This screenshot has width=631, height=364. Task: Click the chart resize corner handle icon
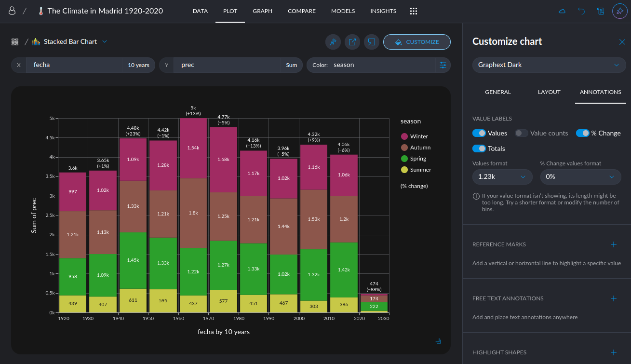(x=438, y=341)
